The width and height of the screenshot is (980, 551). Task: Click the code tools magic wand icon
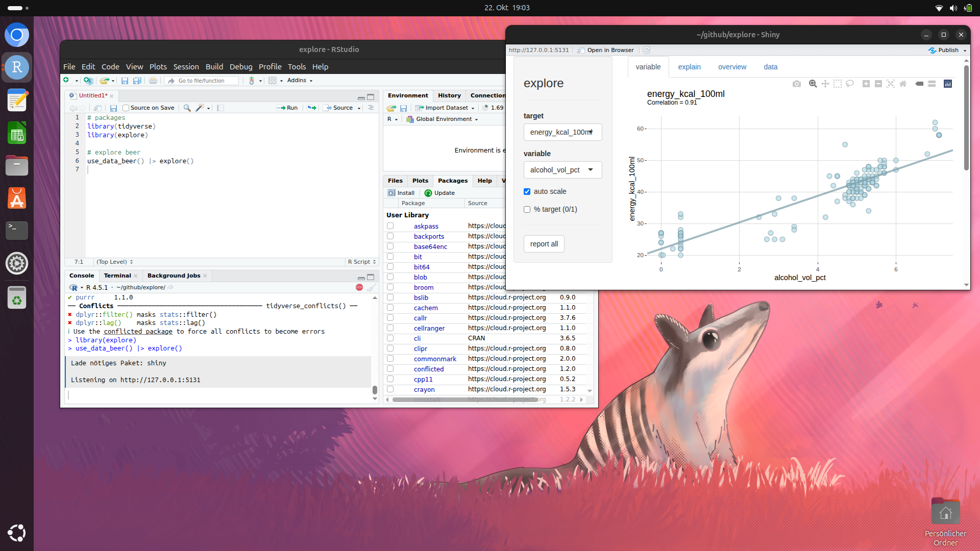(x=201, y=108)
